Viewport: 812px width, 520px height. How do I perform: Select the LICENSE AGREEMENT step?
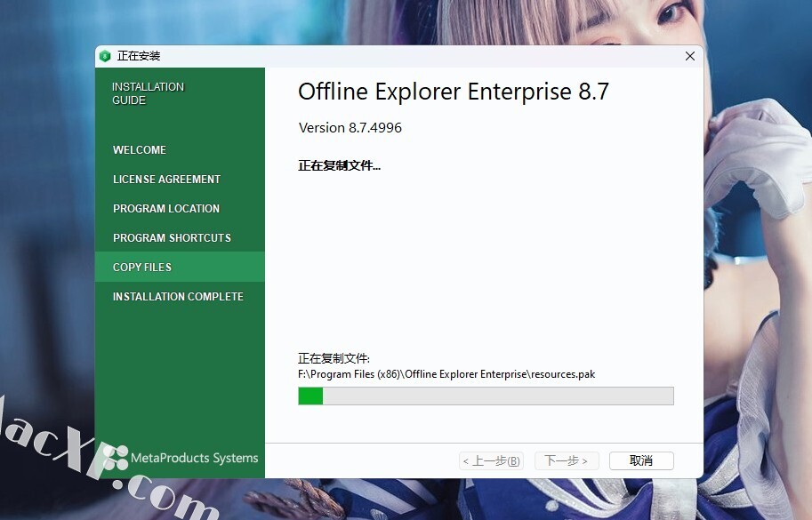point(166,179)
